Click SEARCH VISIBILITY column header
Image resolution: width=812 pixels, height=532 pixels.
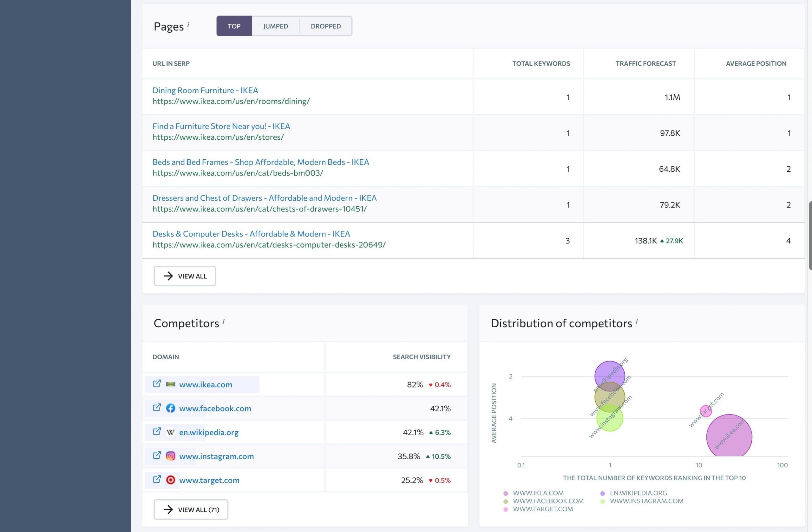[x=422, y=357]
